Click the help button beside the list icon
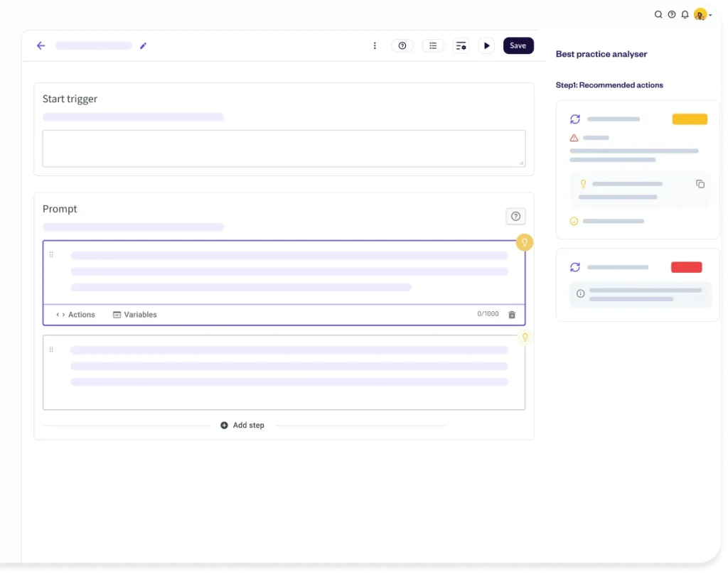Viewport: 728px width, 574px height. pos(402,45)
